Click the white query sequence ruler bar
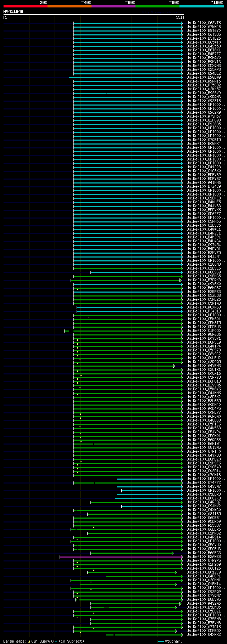The height and width of the screenshot is (644, 227). [x=93, y=15]
